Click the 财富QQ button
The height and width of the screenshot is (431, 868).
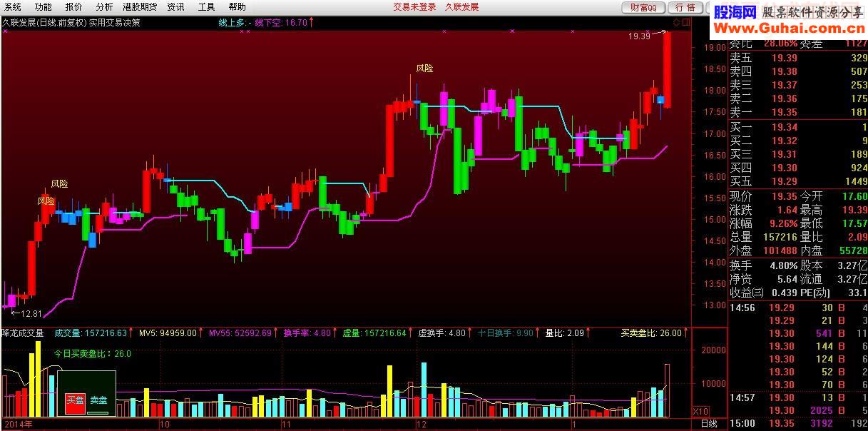(x=643, y=7)
